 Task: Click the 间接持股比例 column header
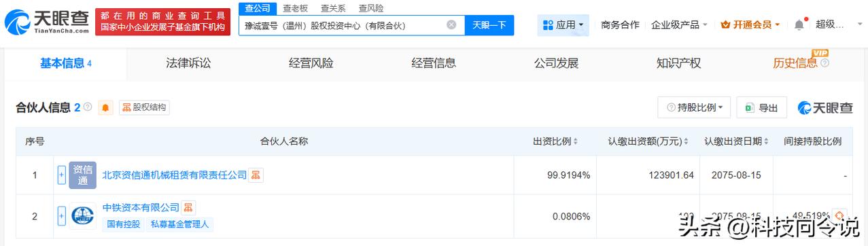[812, 141]
